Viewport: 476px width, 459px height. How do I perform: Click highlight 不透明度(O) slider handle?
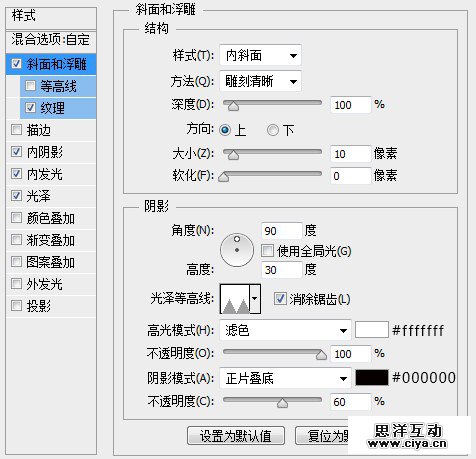click(x=321, y=355)
